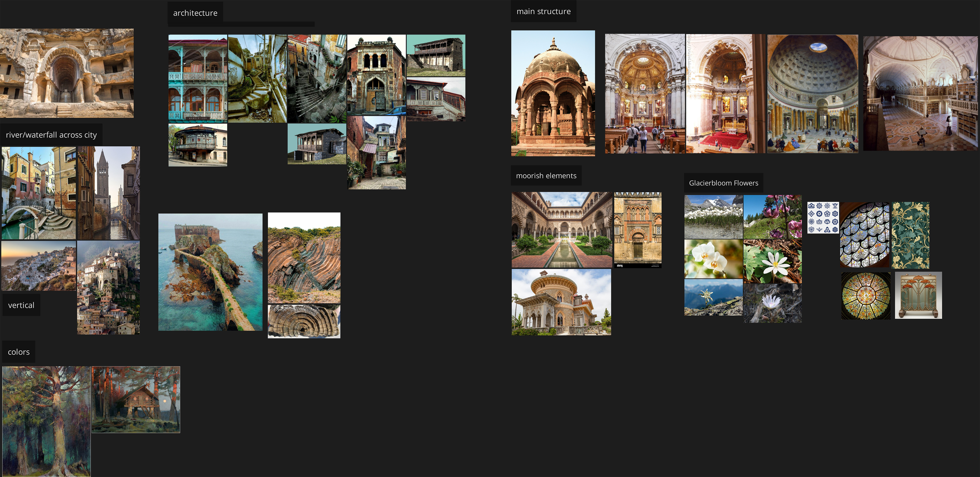The height and width of the screenshot is (477, 980).
Task: Click the 'moorish elements' label
Action: pyautogui.click(x=546, y=176)
